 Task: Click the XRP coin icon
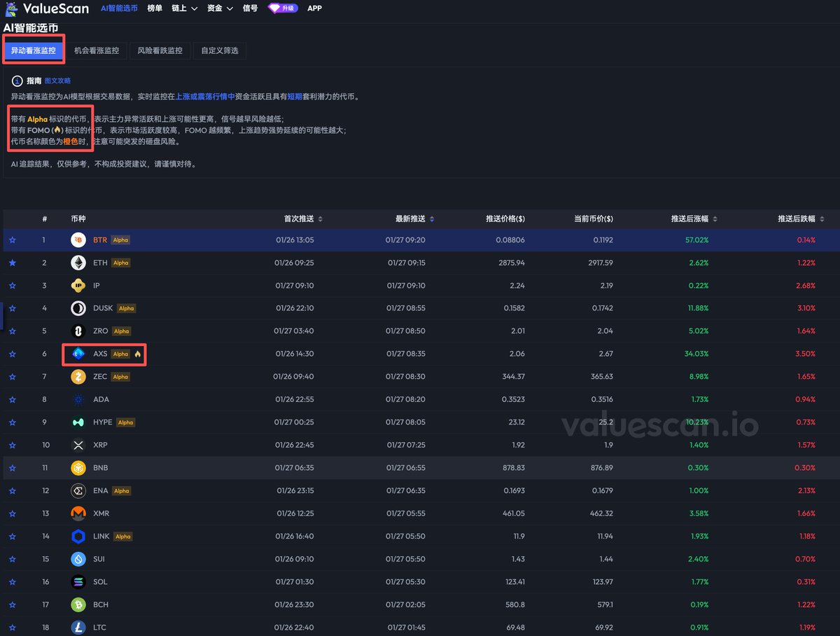(78, 445)
